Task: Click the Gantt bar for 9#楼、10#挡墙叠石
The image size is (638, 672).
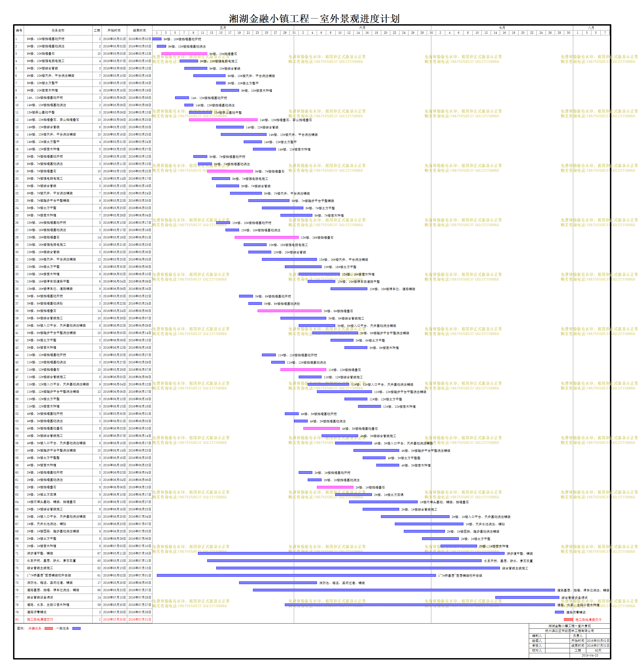Action: (184, 53)
